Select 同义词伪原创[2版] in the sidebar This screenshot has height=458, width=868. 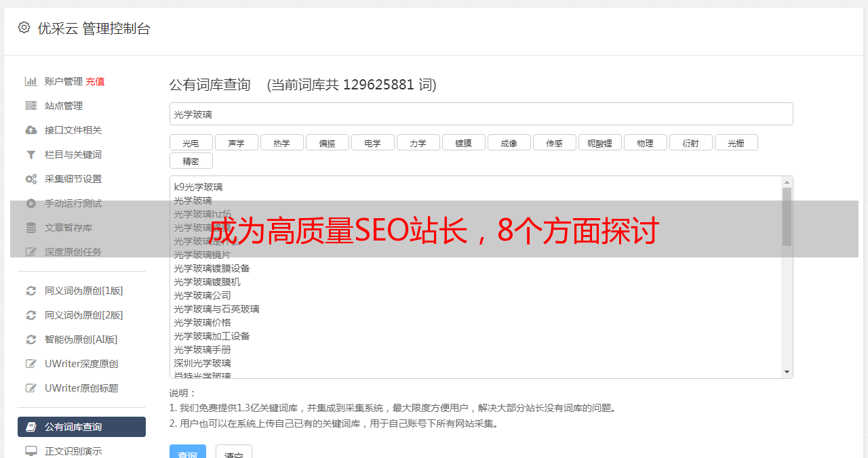(x=84, y=315)
